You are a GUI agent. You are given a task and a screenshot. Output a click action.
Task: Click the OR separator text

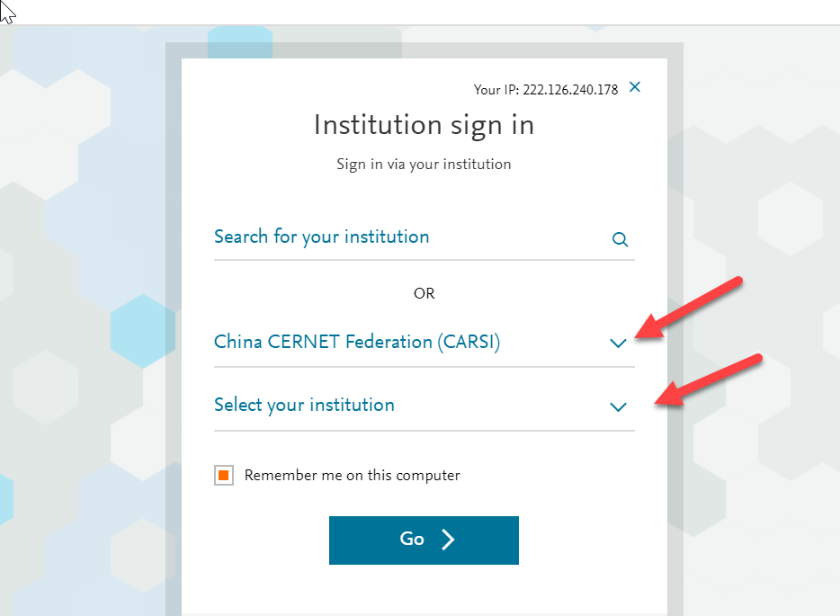[x=424, y=293]
